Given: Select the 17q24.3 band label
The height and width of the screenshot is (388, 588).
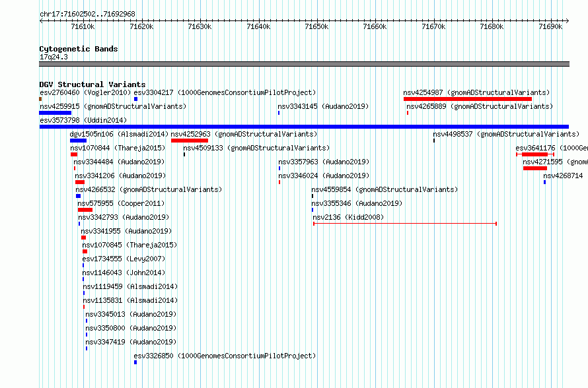Looking at the screenshot, I should 54,57.
